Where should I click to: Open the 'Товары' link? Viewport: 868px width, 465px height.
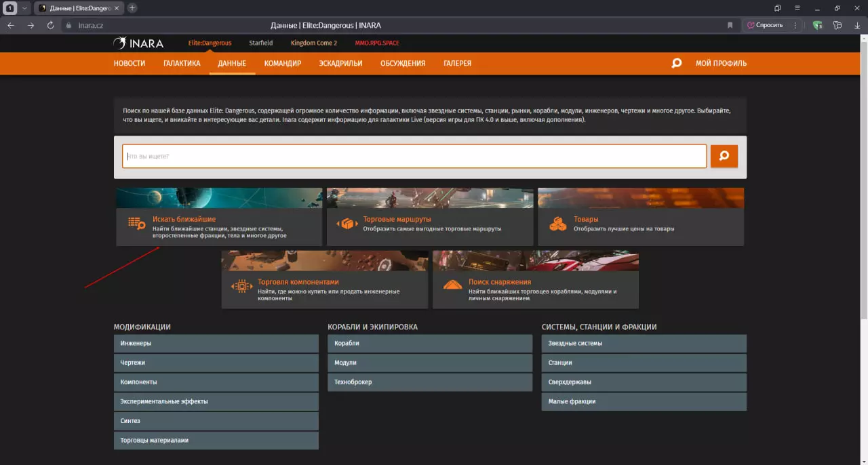pos(586,219)
